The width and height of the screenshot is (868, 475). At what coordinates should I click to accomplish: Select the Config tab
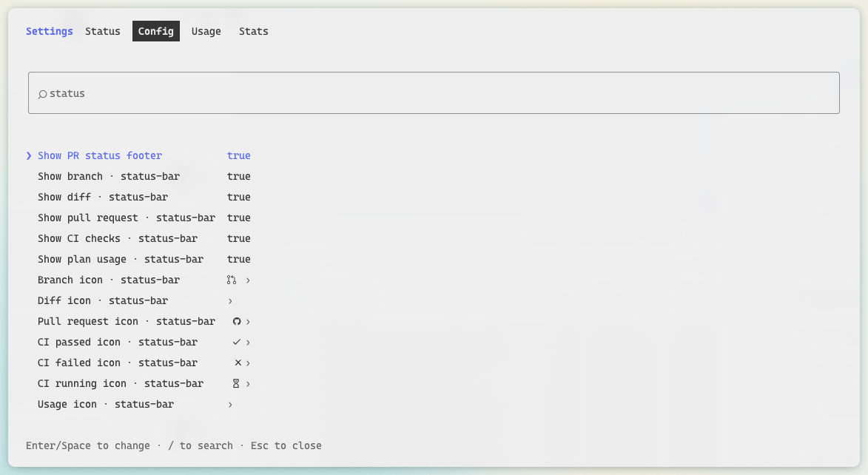(x=155, y=32)
